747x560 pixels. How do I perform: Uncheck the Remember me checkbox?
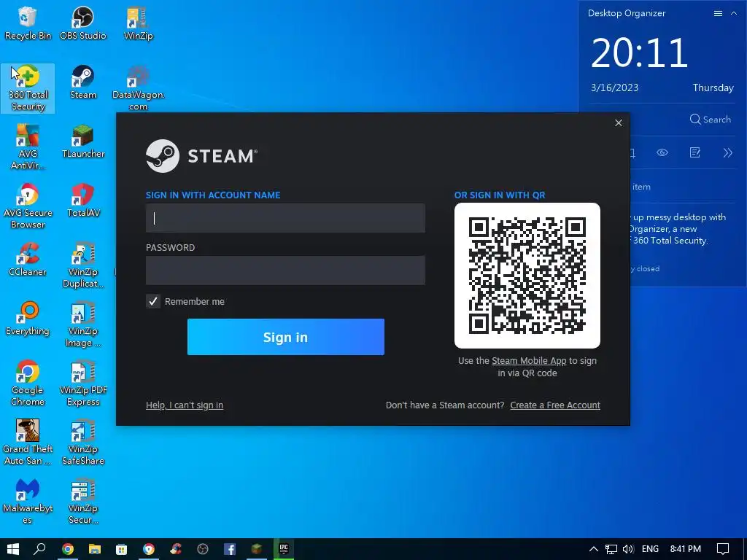coord(153,301)
